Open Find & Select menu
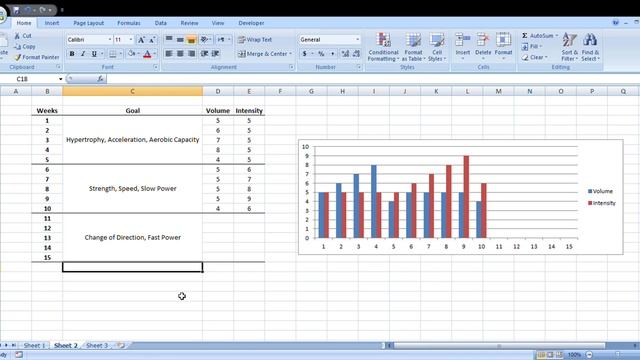Screen dimensions: 640x360 [590, 47]
